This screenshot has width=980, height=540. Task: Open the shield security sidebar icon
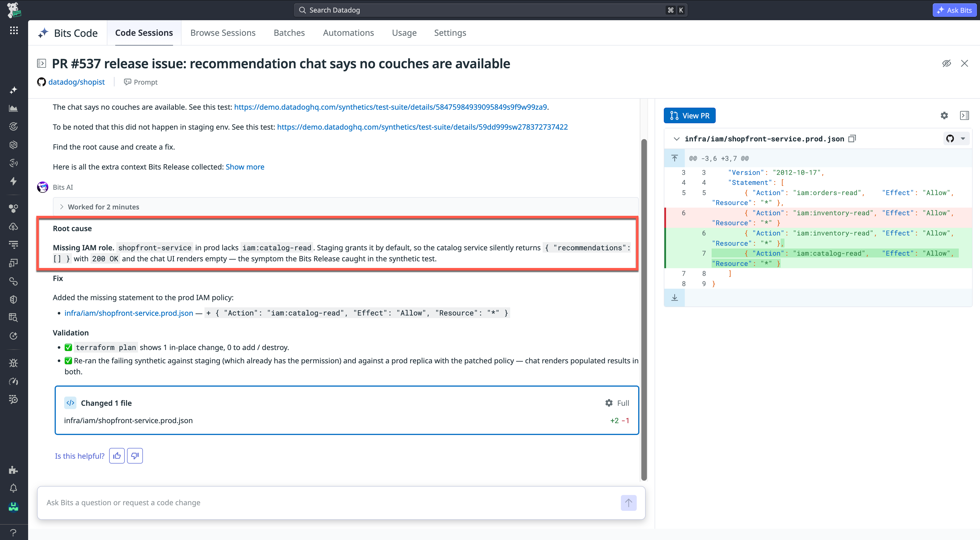point(14,299)
